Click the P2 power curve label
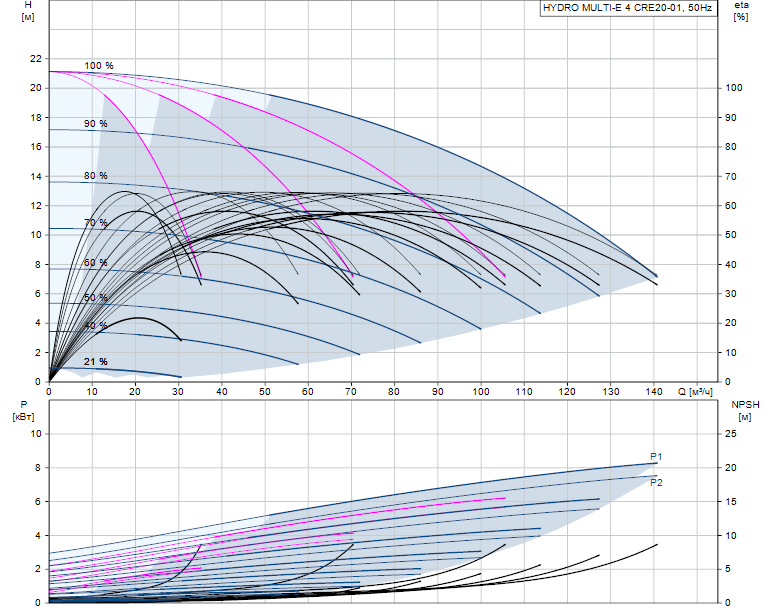The height and width of the screenshot is (611, 774). click(656, 483)
